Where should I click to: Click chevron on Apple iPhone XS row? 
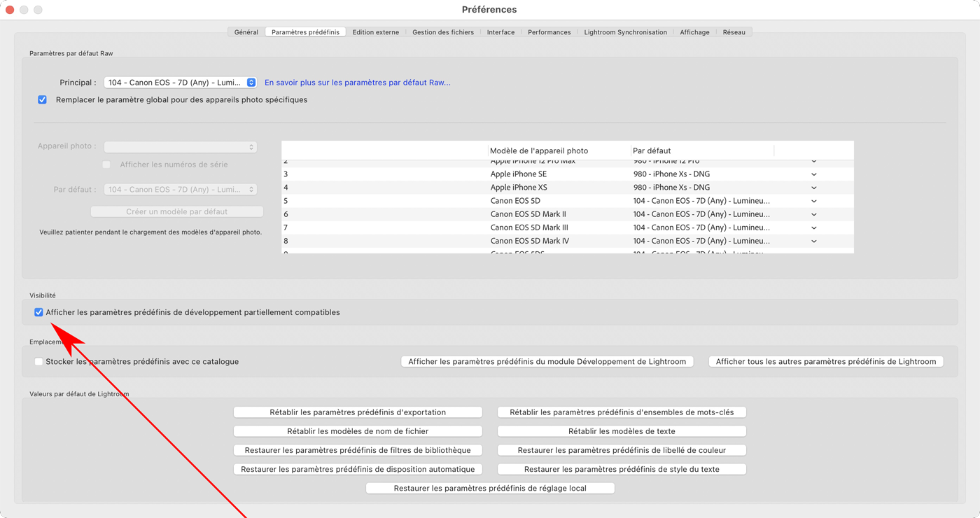[x=813, y=188]
